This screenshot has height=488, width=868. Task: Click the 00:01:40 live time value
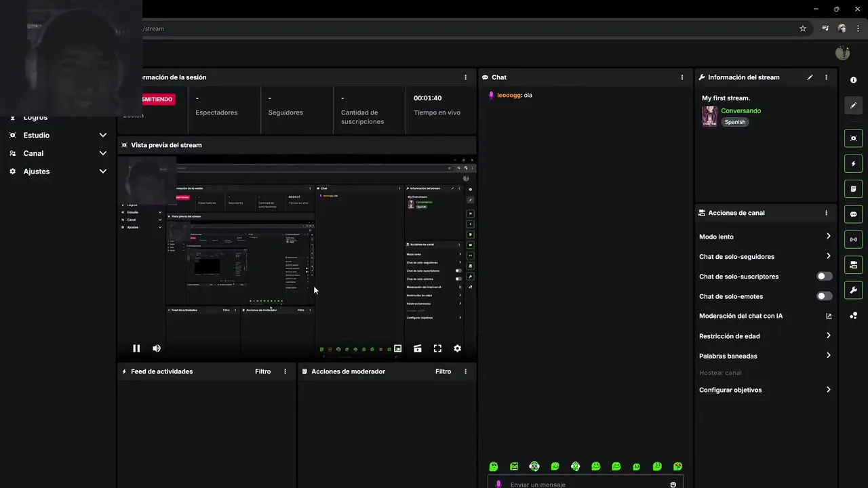(x=427, y=98)
